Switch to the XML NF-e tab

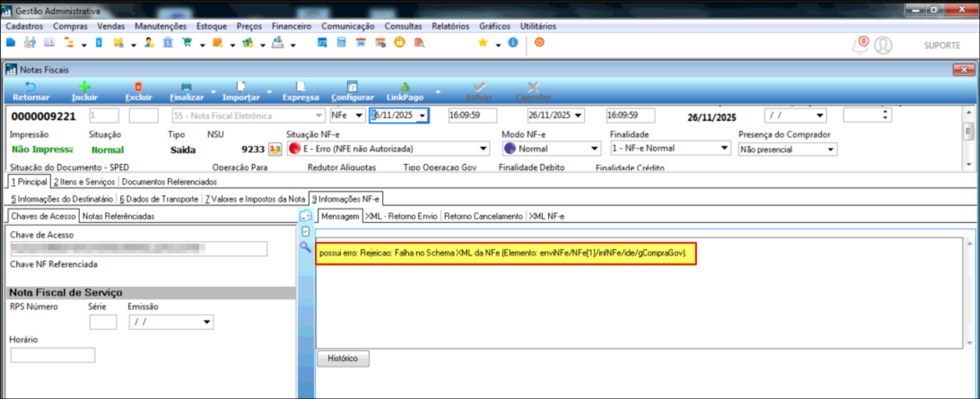coord(547,216)
